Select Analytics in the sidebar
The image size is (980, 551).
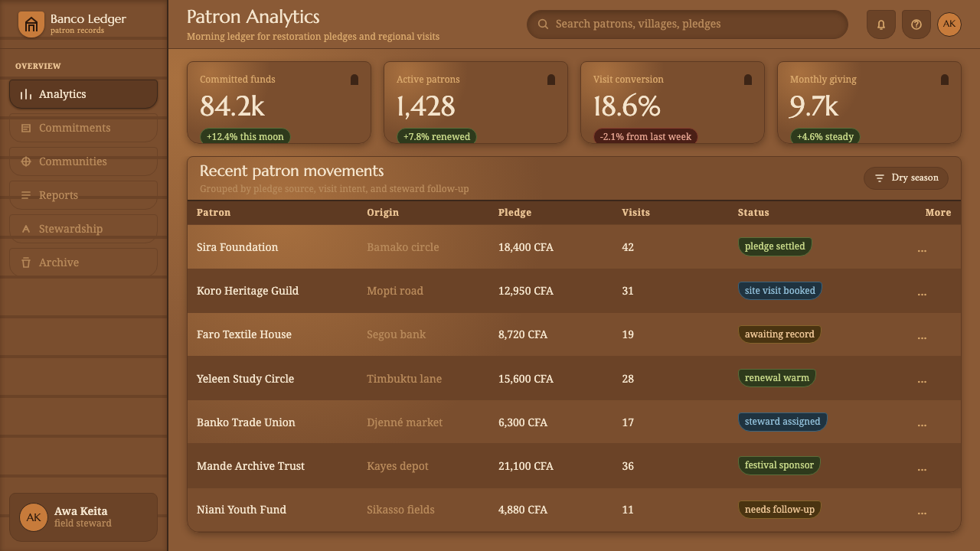pos(83,94)
